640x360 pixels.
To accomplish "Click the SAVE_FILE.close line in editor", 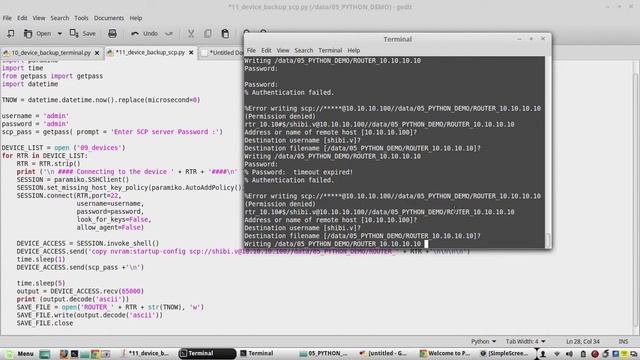I will pyautogui.click(x=45, y=323).
